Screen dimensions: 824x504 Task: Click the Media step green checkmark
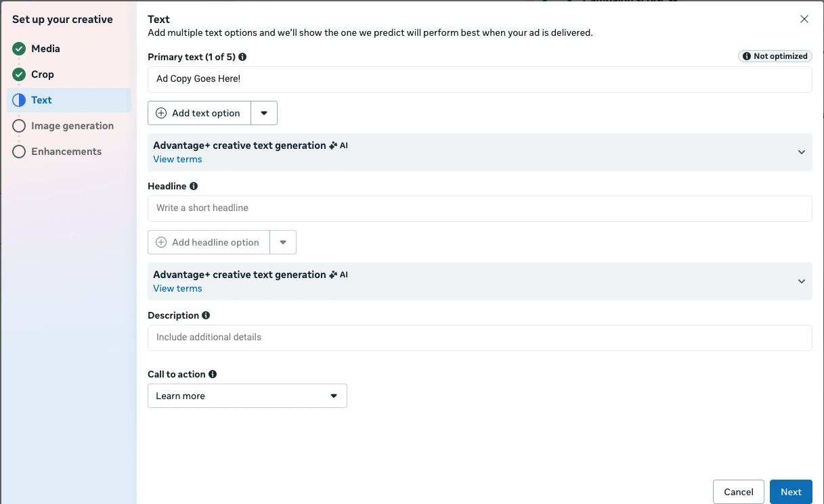click(x=19, y=49)
